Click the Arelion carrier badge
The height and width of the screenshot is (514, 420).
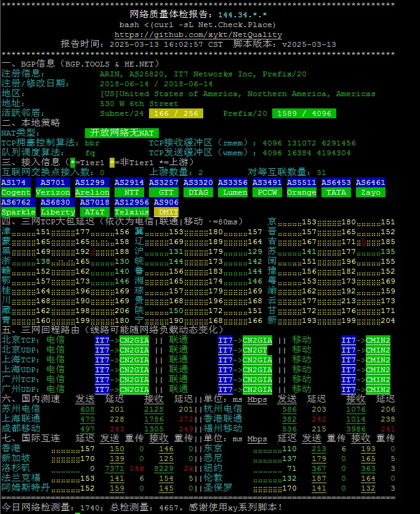click(92, 192)
